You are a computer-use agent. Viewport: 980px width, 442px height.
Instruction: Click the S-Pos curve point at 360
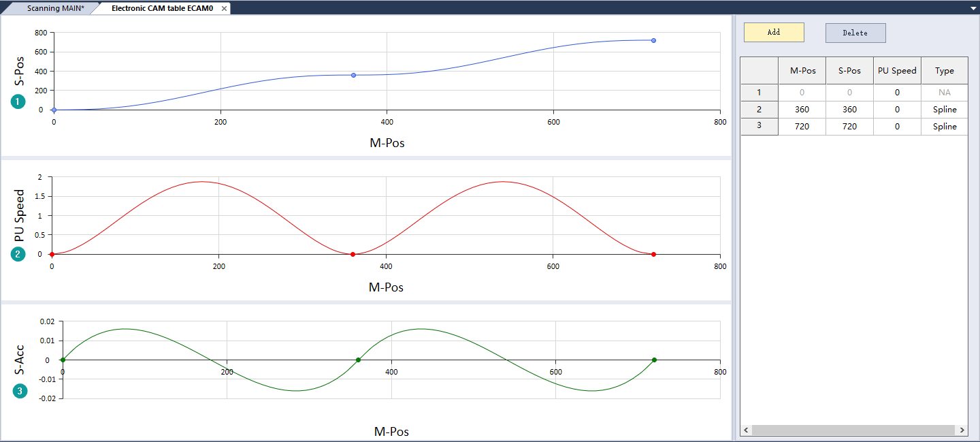click(x=353, y=75)
